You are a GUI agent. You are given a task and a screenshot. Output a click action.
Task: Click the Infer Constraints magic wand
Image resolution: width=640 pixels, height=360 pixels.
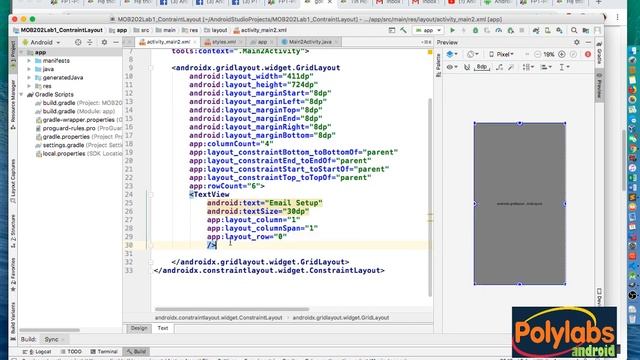(511, 67)
